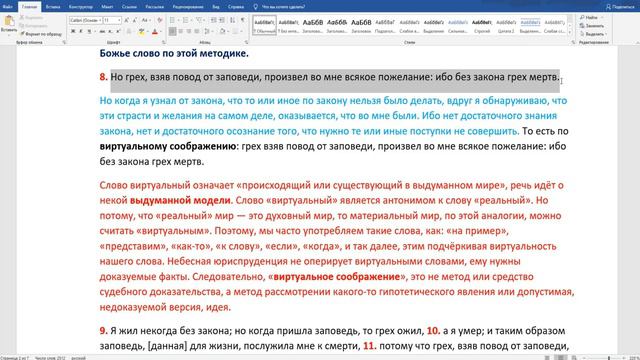
Task: Toggle underline formatting
Action: pyautogui.click(x=89, y=31)
